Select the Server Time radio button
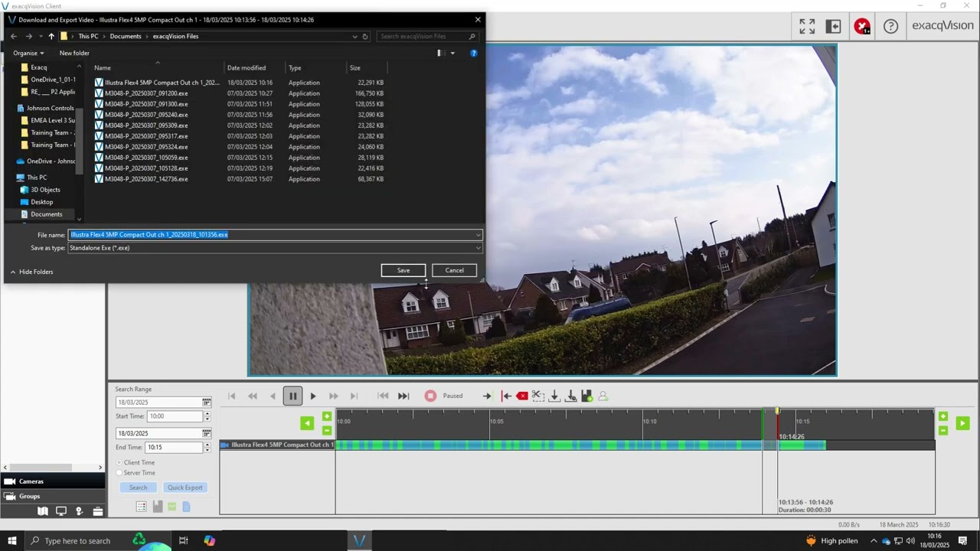This screenshot has height=551, width=980. coord(119,473)
